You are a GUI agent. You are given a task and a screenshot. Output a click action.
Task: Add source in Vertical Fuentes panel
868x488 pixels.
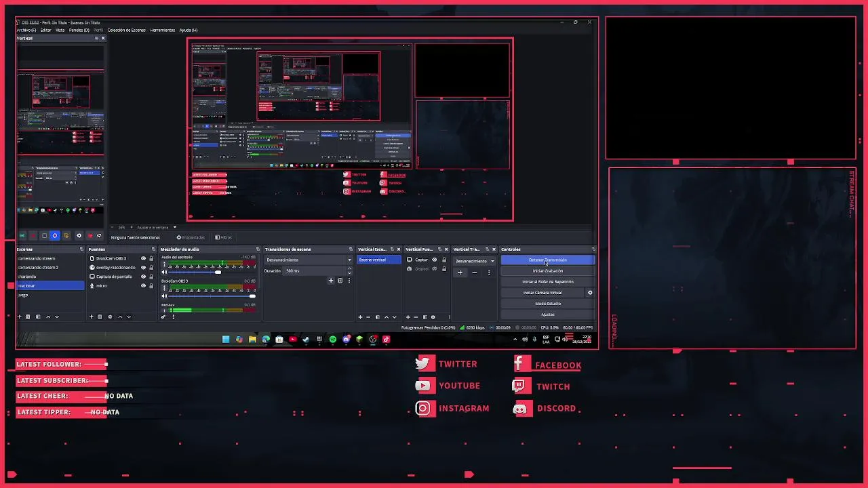[408, 317]
